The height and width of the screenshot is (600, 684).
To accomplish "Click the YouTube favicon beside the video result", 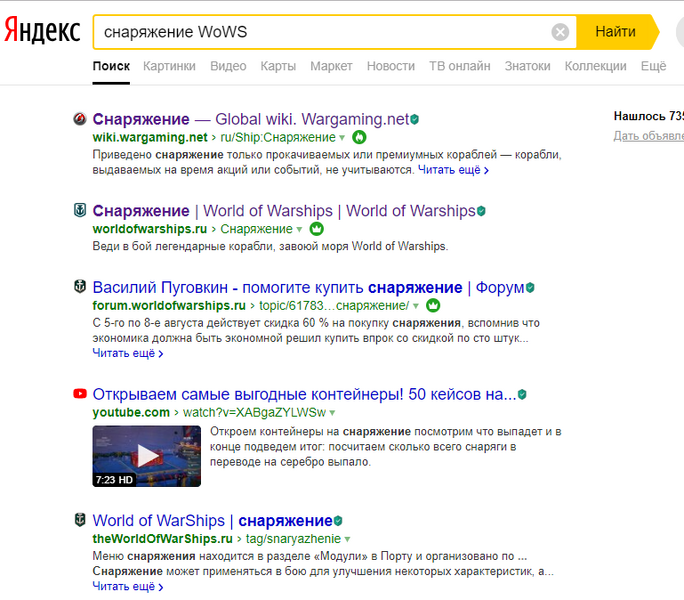I will [80, 394].
